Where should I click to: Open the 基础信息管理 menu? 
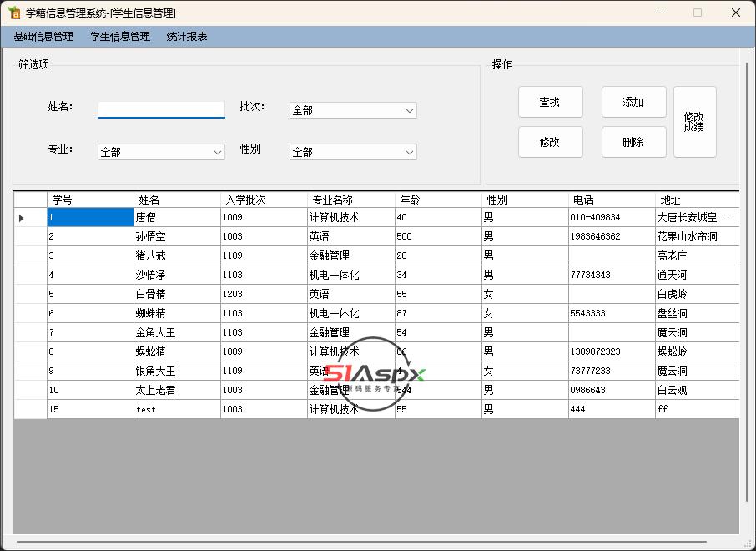(x=43, y=37)
